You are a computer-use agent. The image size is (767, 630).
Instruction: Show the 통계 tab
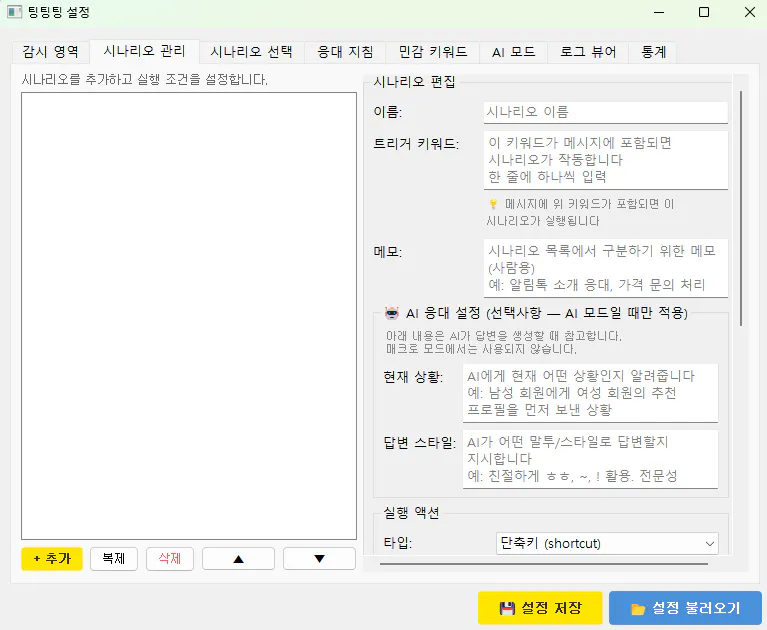[x=653, y=52]
